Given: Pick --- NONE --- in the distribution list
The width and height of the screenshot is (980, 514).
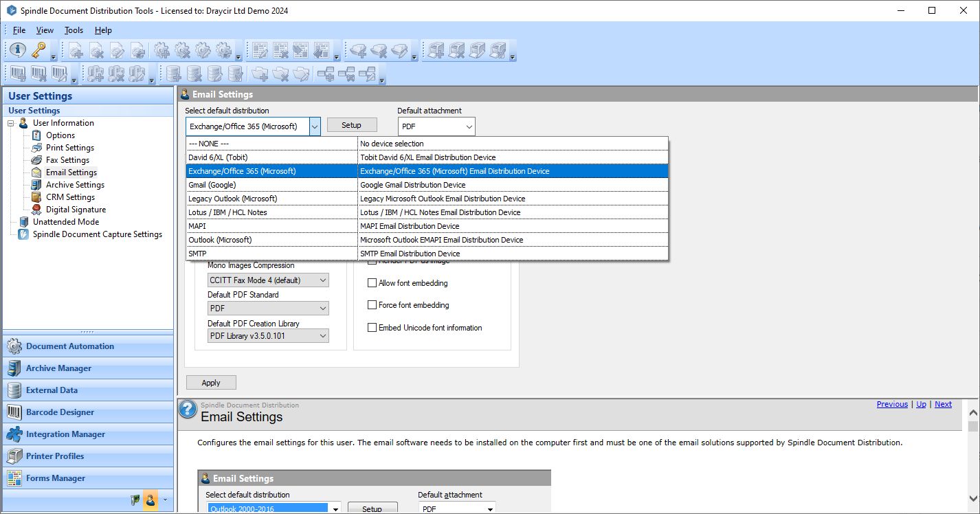Looking at the screenshot, I should click(x=427, y=144).
